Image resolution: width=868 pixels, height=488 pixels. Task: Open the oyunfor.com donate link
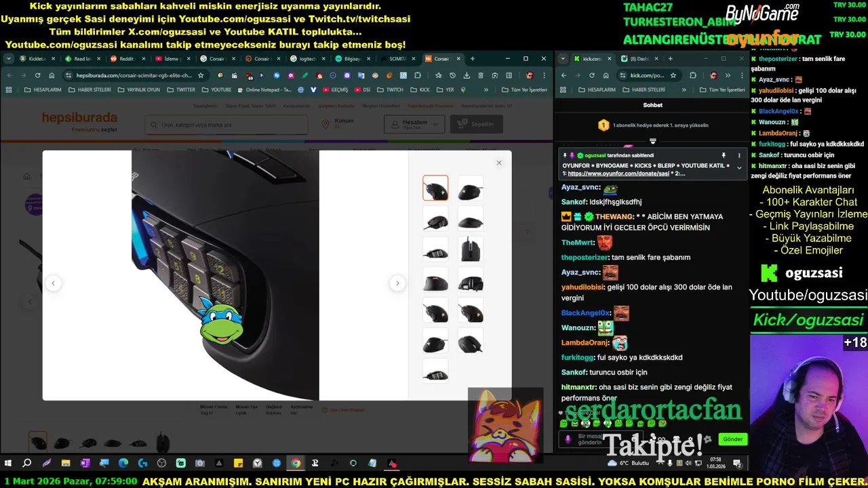pyautogui.click(x=618, y=174)
